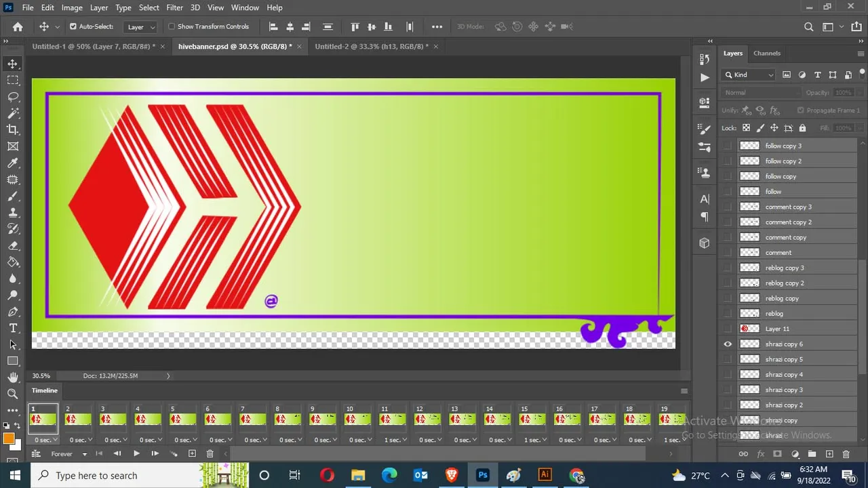Switch to the Untitled-1 document tab
Image resolution: width=868 pixels, height=488 pixels.
click(x=94, y=46)
